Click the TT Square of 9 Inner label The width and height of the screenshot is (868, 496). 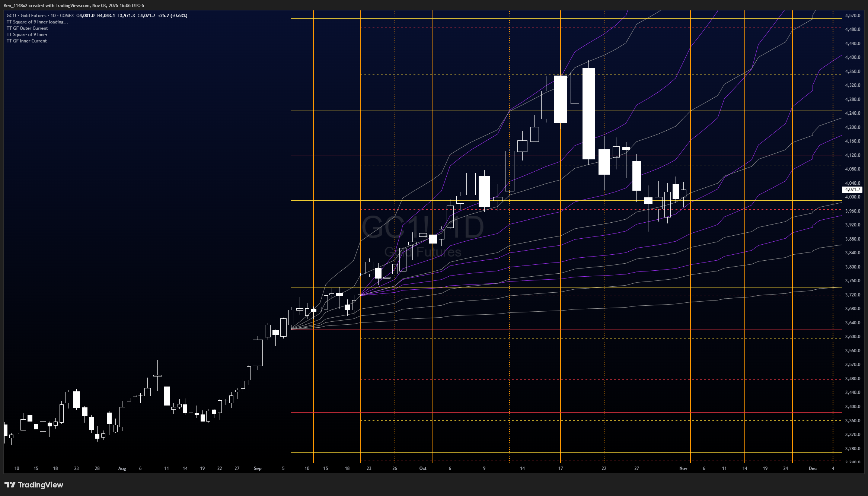pos(27,35)
